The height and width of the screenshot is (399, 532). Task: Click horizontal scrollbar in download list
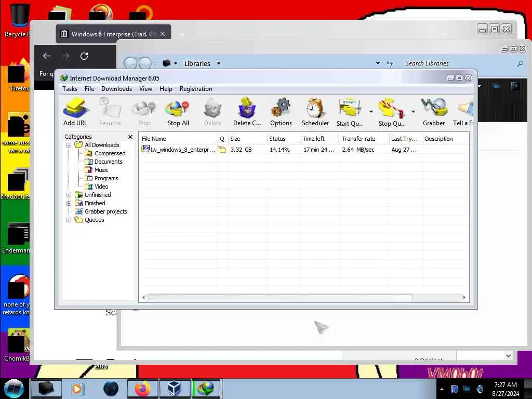[280, 298]
